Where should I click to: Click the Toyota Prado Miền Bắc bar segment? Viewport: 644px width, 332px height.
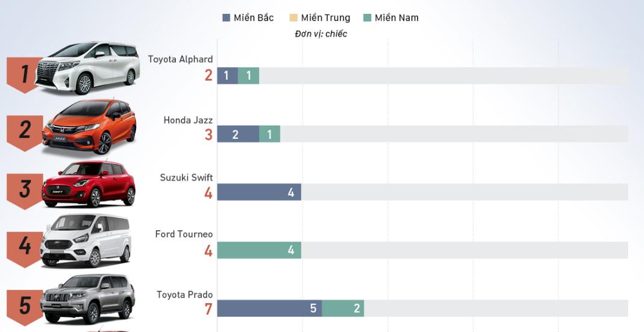click(x=269, y=309)
